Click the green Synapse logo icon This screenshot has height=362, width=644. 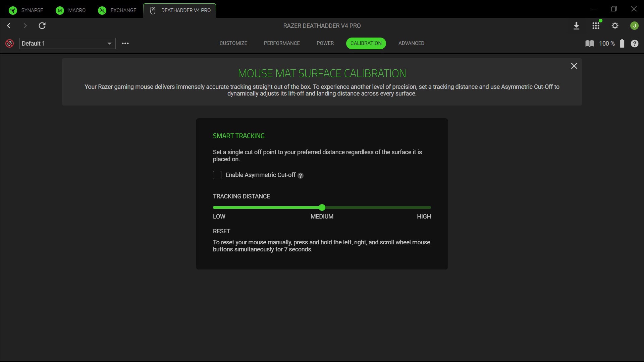point(13,10)
